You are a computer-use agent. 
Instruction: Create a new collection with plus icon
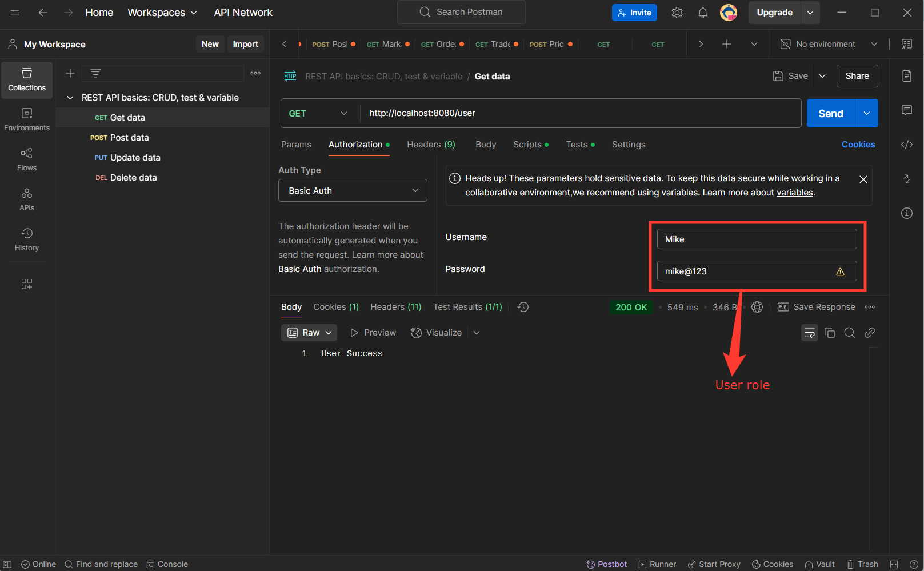coord(70,73)
